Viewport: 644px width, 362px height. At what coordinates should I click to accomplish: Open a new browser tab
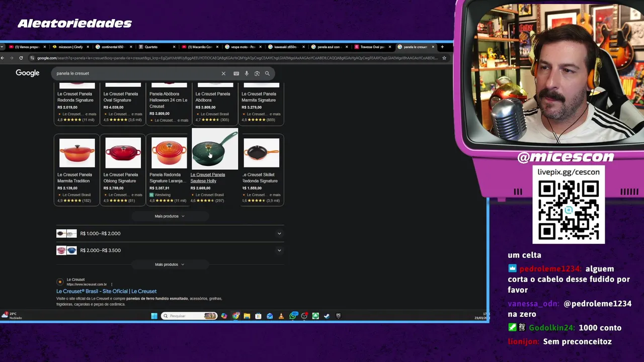click(442, 47)
